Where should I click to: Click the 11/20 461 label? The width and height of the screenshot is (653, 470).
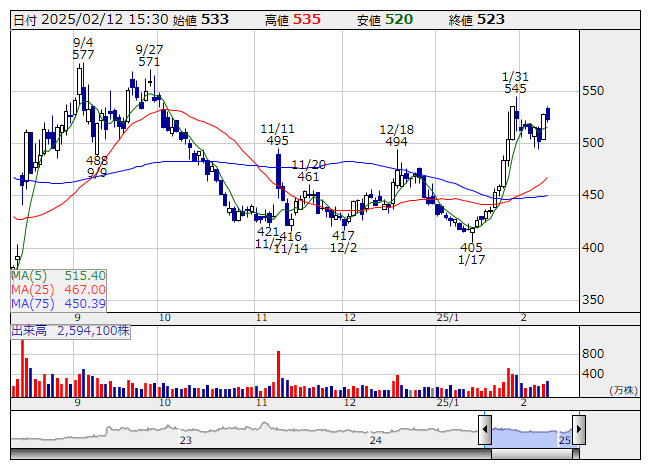click(x=309, y=171)
